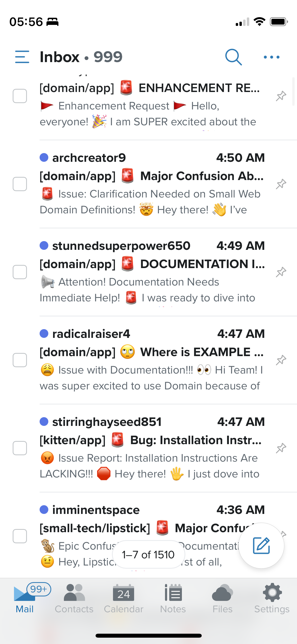Tap the unread dot beside archcreator9
The image size is (297, 644).
point(44,158)
